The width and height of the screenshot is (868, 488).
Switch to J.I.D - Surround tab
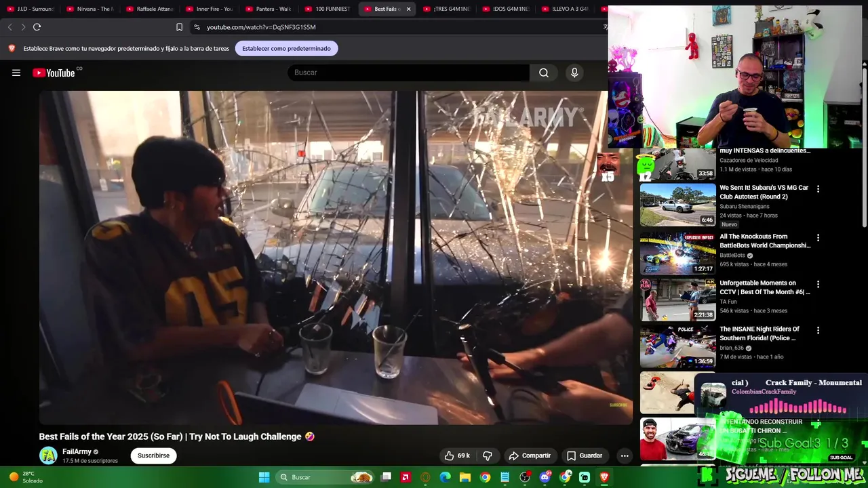[x=31, y=9]
